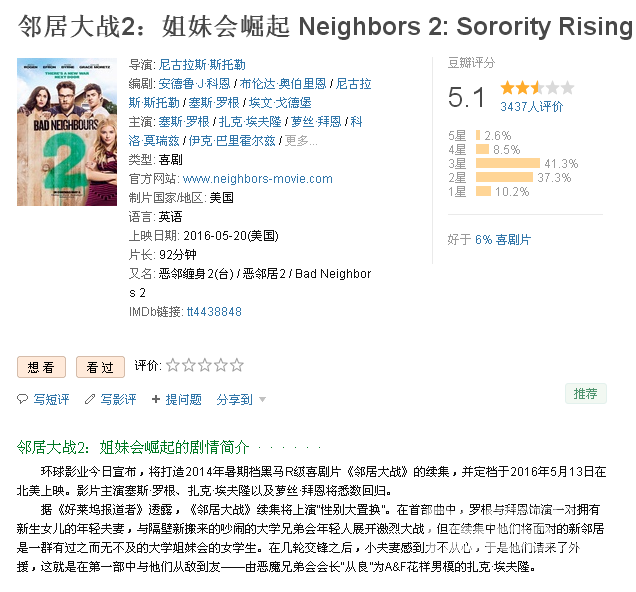
Task: Click the 3星 rating percentage bar
Action: [x=509, y=163]
